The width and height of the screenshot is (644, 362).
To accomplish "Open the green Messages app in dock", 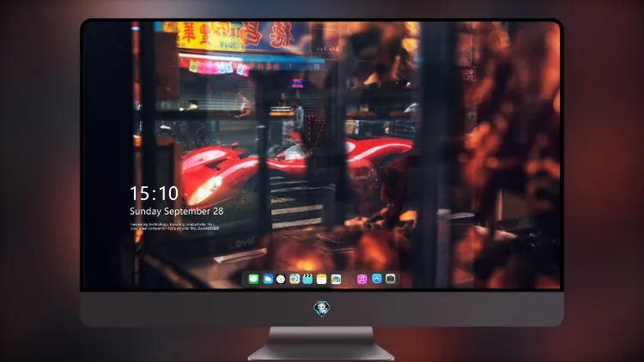I will tap(253, 279).
